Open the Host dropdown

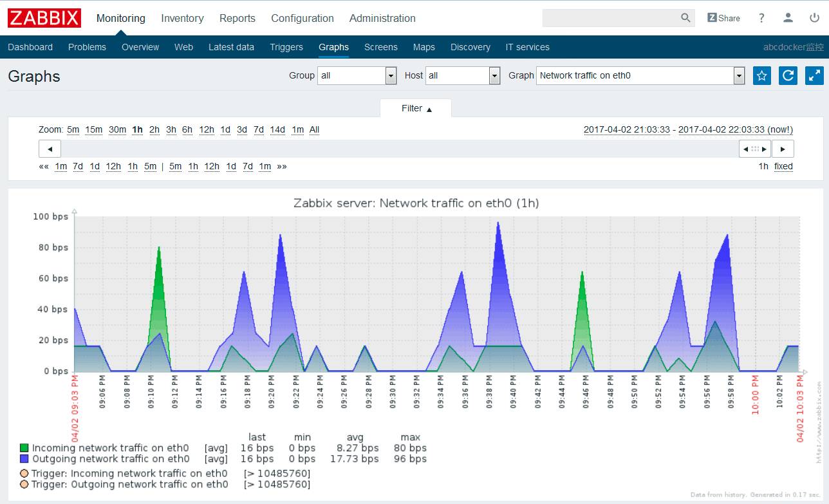coord(463,75)
